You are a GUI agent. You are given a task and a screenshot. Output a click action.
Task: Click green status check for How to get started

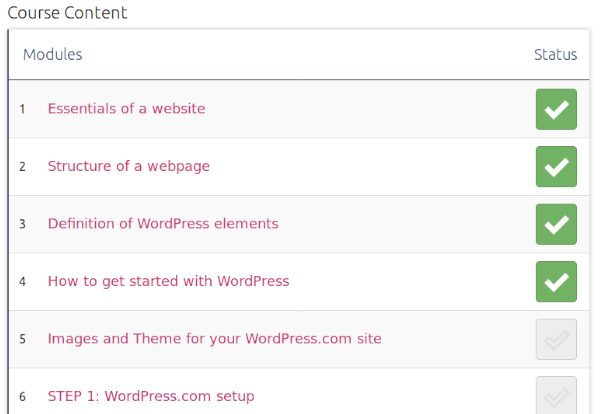[x=556, y=281]
